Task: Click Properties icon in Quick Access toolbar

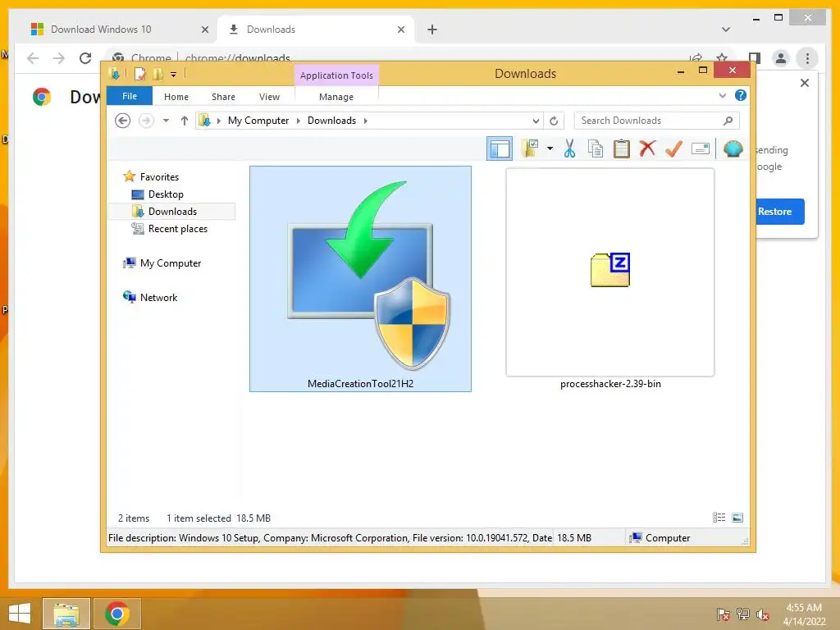Action: pyautogui.click(x=139, y=74)
